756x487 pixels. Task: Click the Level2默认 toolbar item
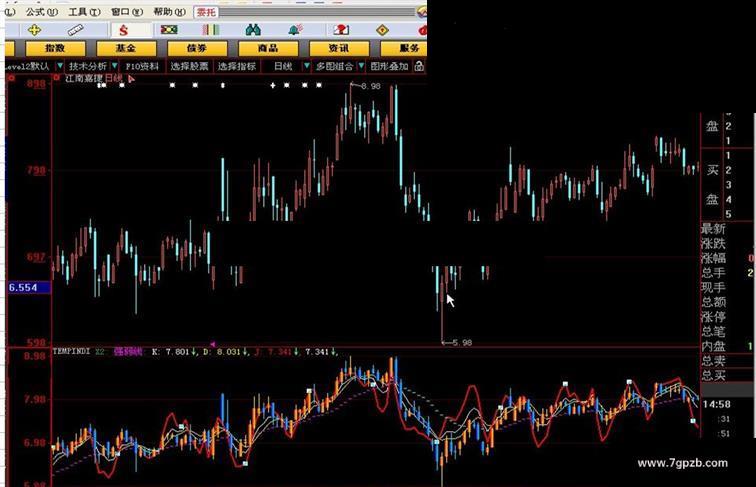pyautogui.click(x=28, y=66)
